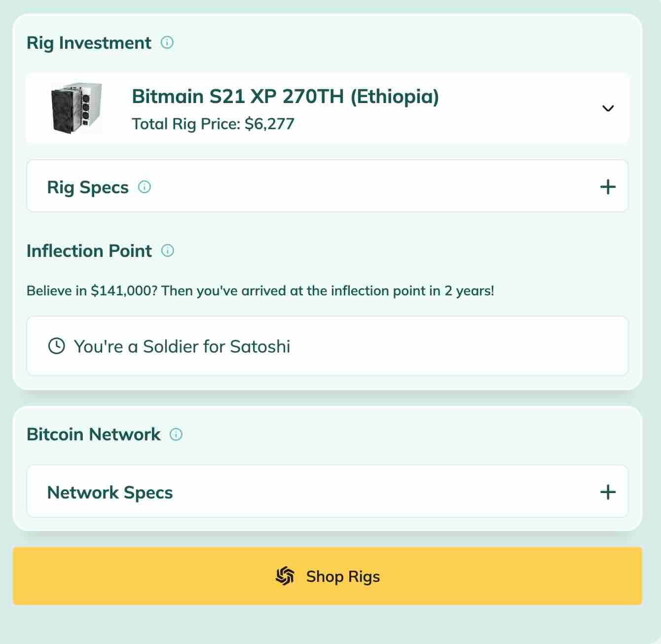The height and width of the screenshot is (644, 661).
Task: Expand Network Specs using the plus icon
Action: click(x=608, y=492)
